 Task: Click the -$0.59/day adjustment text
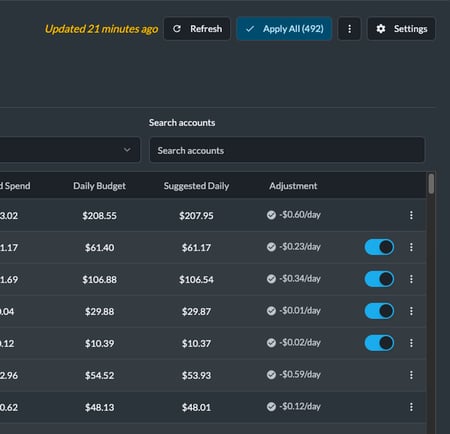300,374
